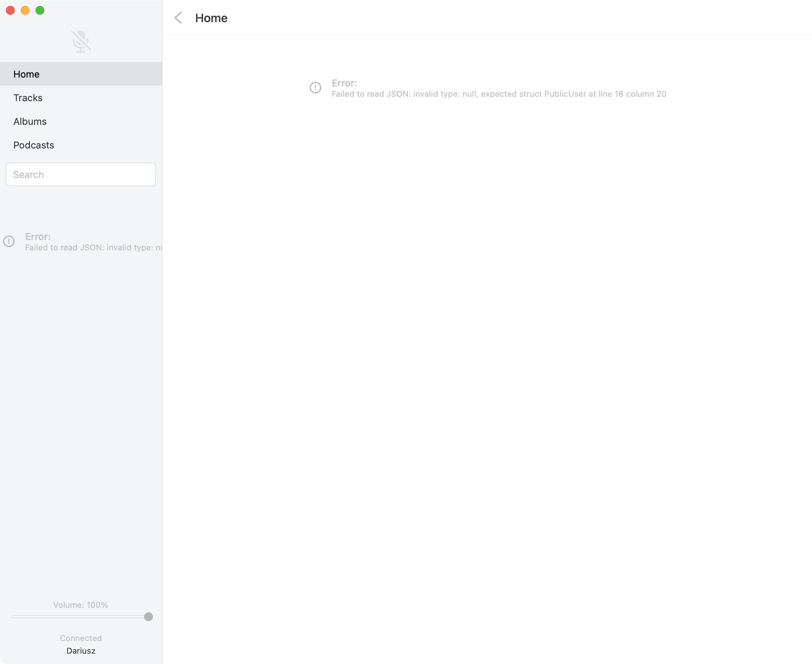Click the Dariusz account name
The image size is (812, 664).
(81, 651)
